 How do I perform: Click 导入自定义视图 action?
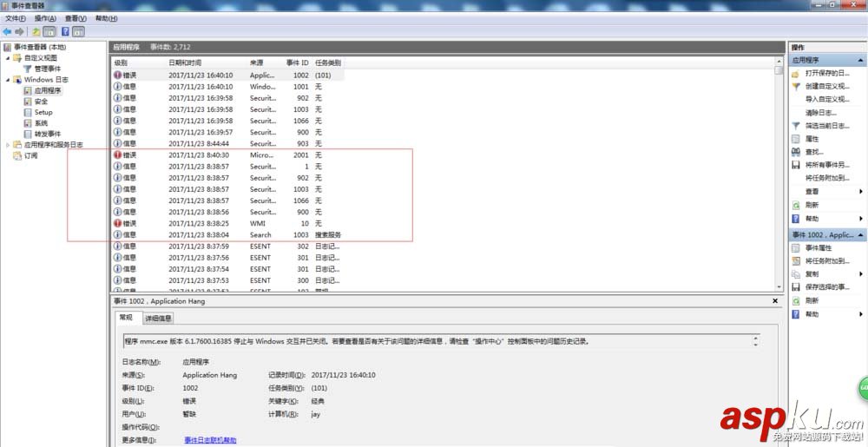[827, 100]
